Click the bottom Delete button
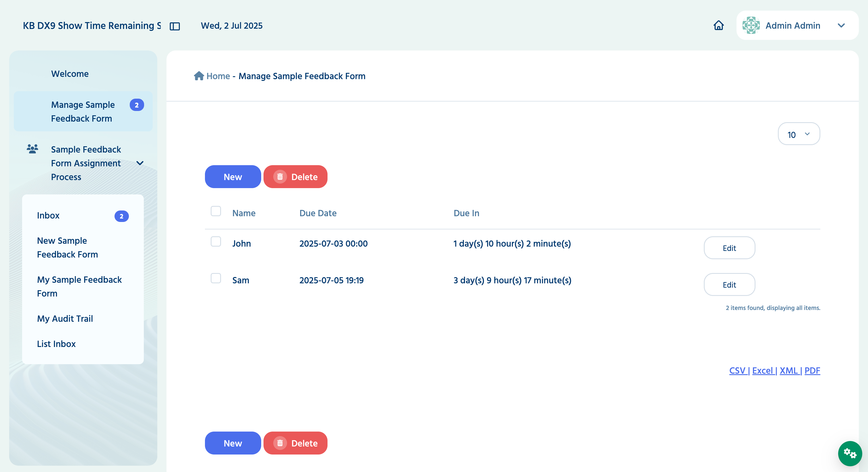This screenshot has height=472, width=868. tap(296, 443)
